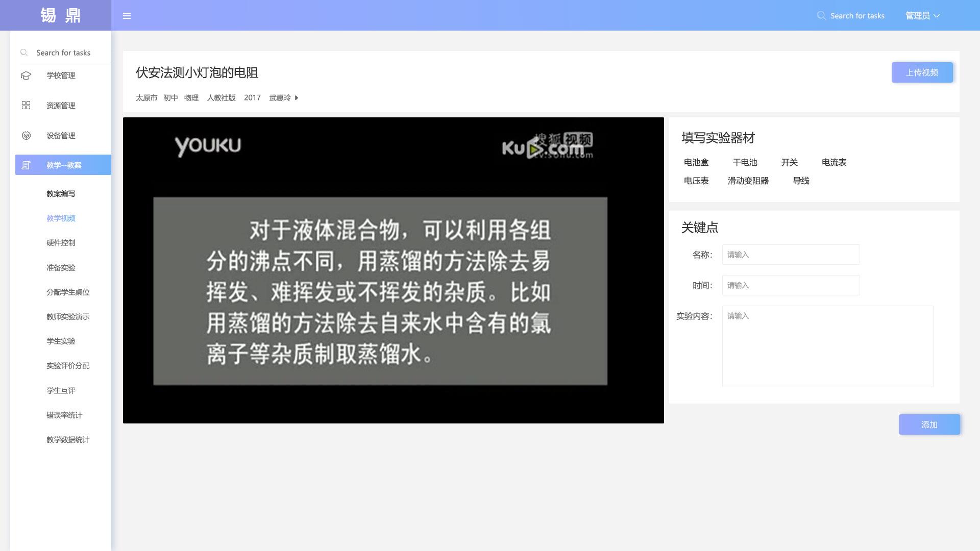The width and height of the screenshot is (980, 551).
Task: Click the 关键点 heading
Action: (x=699, y=228)
